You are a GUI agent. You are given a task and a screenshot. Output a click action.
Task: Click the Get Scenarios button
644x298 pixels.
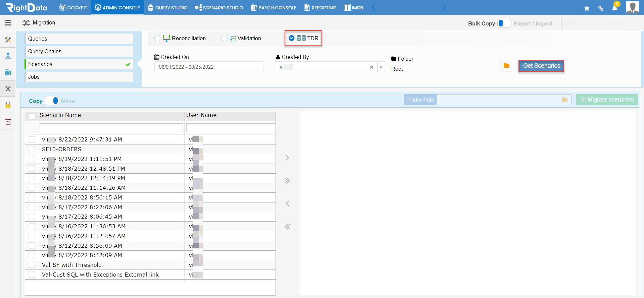tap(541, 66)
